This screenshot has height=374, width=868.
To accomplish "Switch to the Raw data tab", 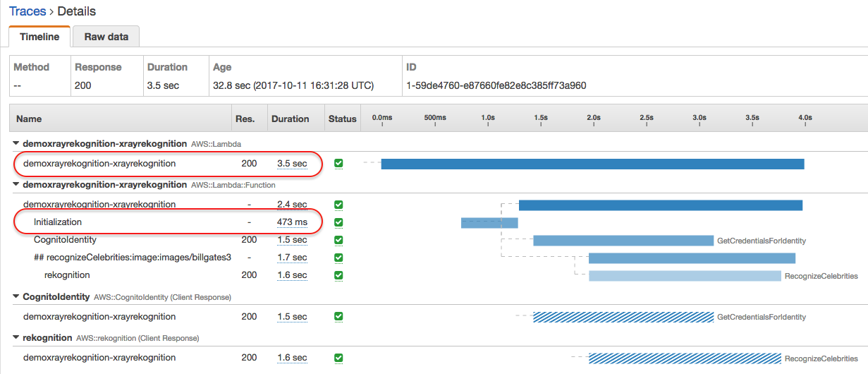I will click(x=106, y=36).
